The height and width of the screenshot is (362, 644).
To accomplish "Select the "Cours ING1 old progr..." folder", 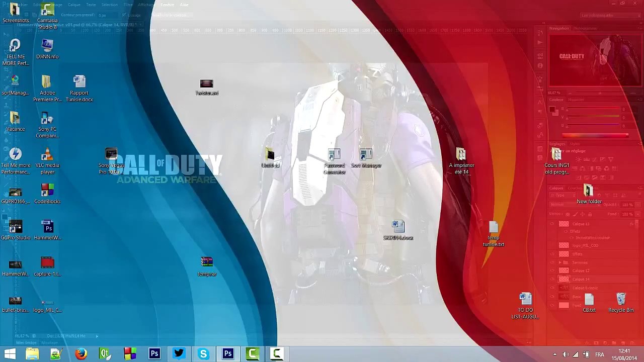I will tap(557, 161).
